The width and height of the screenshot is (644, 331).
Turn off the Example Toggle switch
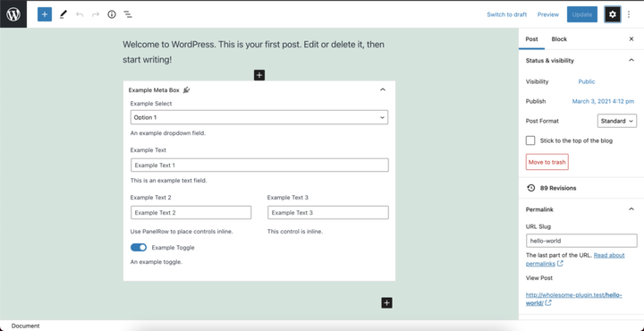tap(139, 247)
